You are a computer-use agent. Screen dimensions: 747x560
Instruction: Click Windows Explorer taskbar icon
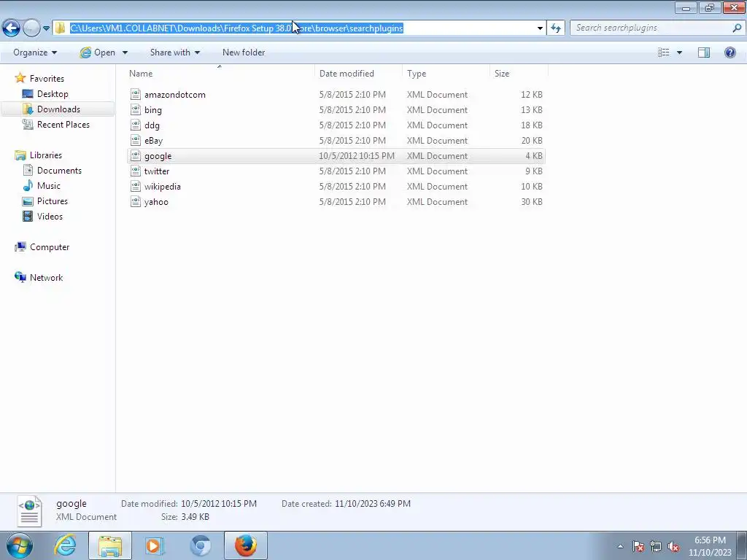pos(110,545)
